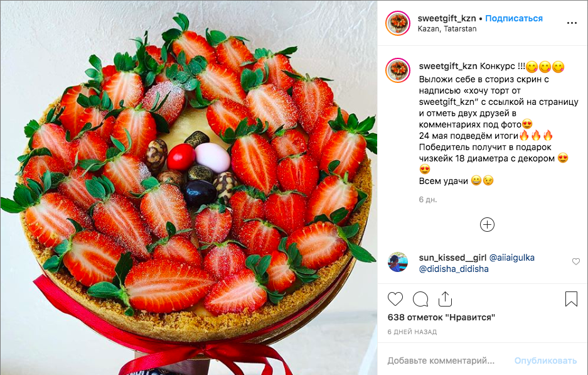588x375 pixels.
Task: Open the three-dot options menu
Action: (x=572, y=23)
